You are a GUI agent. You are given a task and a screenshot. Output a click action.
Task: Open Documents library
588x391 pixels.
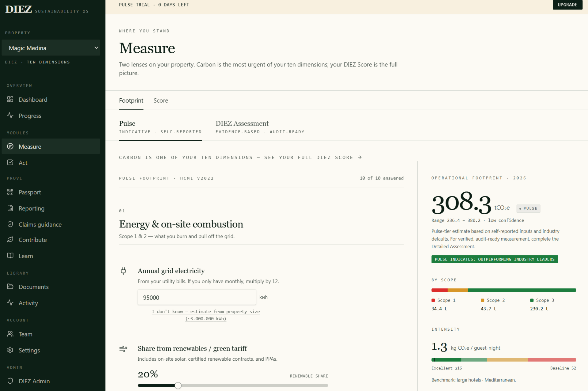(51, 287)
